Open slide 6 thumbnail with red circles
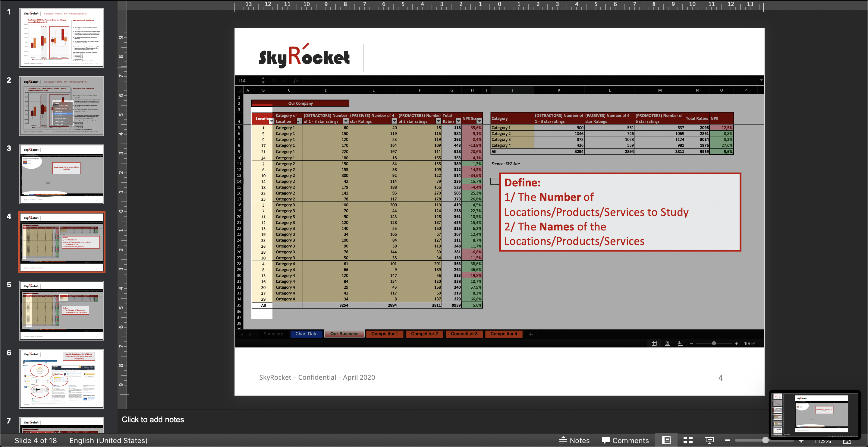Viewport: 868px width, 447px height. [61, 379]
